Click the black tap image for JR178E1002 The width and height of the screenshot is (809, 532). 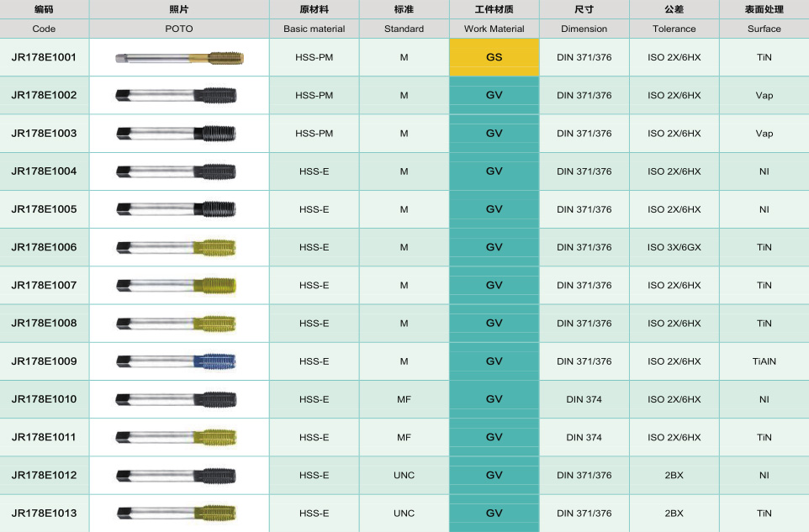[177, 96]
